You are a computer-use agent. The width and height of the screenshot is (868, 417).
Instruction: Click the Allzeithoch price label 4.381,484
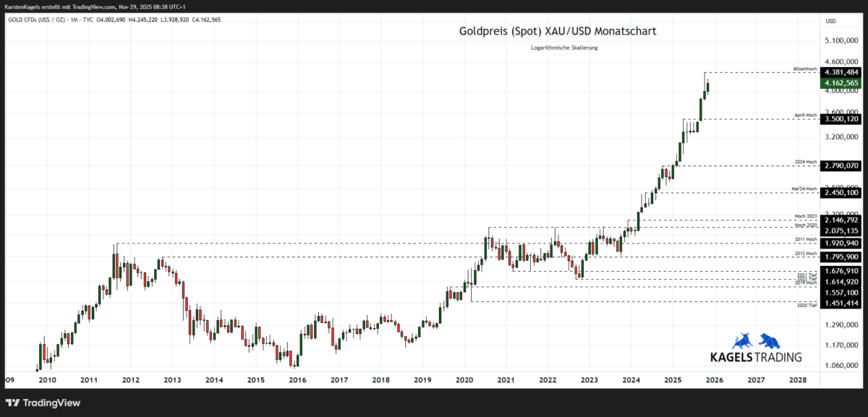pos(842,72)
